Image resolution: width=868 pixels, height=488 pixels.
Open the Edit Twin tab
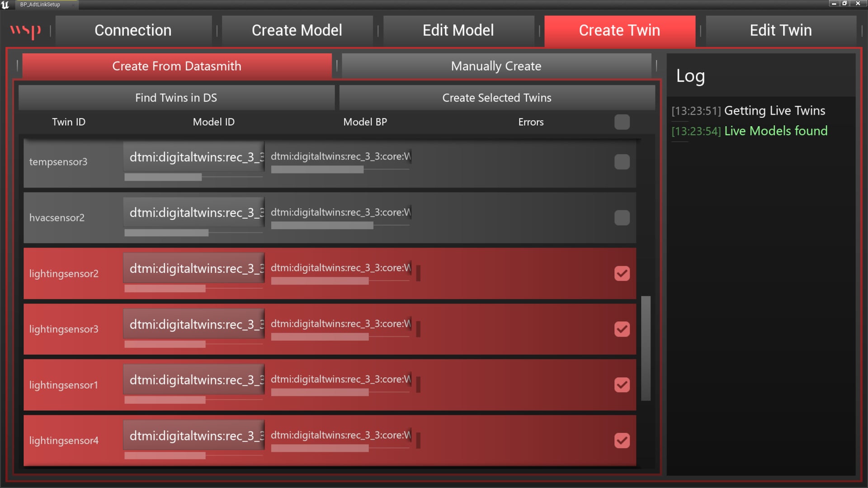click(780, 30)
